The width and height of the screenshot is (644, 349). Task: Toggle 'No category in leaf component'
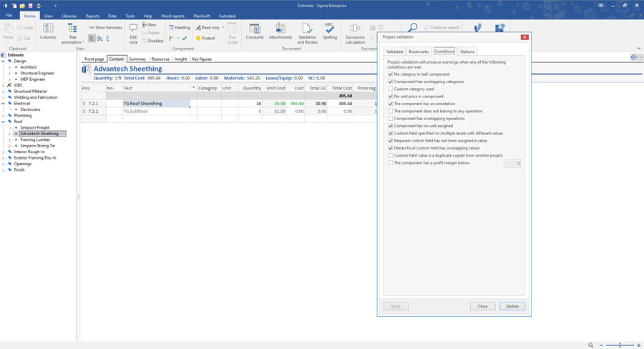[x=391, y=74]
